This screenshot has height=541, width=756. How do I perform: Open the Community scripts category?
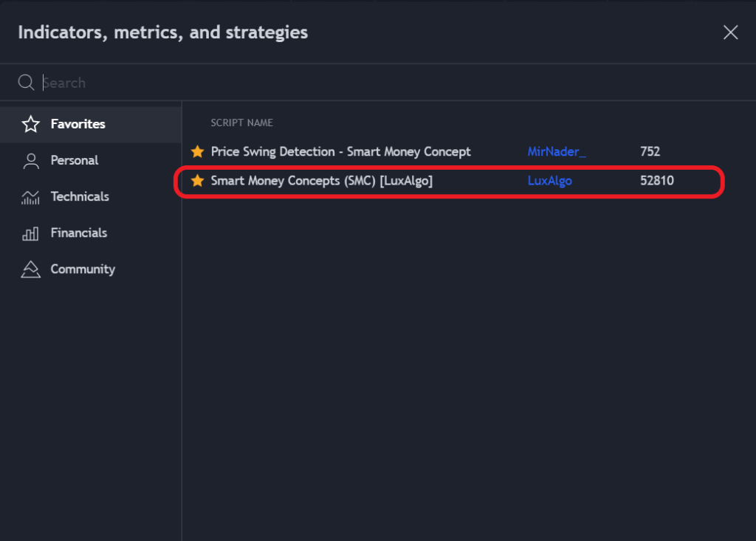pyautogui.click(x=91, y=269)
